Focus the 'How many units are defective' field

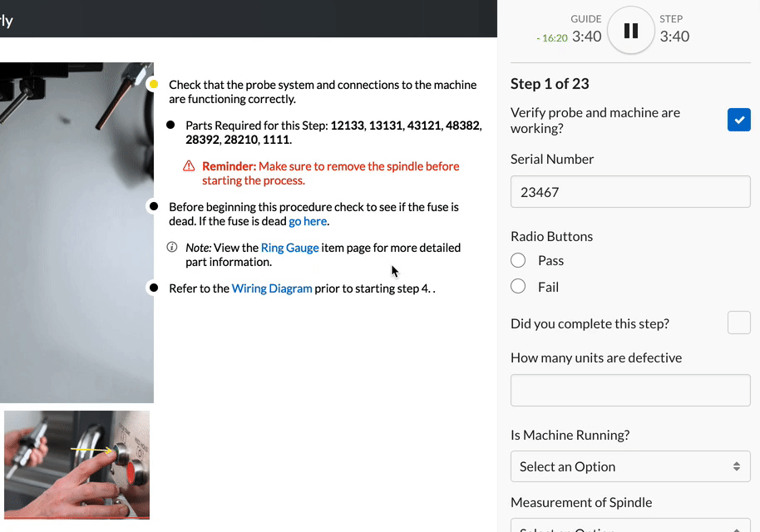[x=629, y=391]
